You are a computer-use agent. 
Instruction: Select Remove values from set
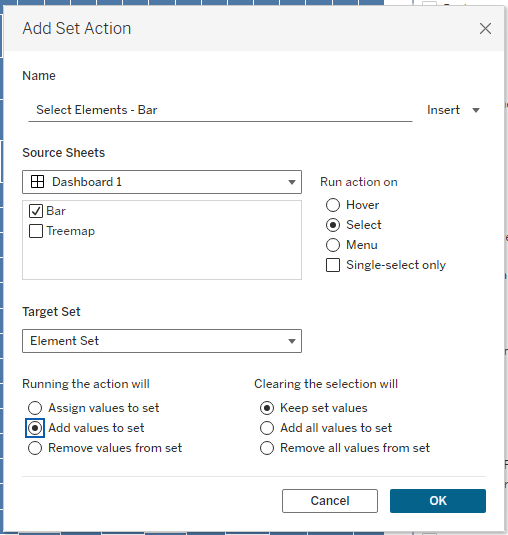pyautogui.click(x=35, y=448)
